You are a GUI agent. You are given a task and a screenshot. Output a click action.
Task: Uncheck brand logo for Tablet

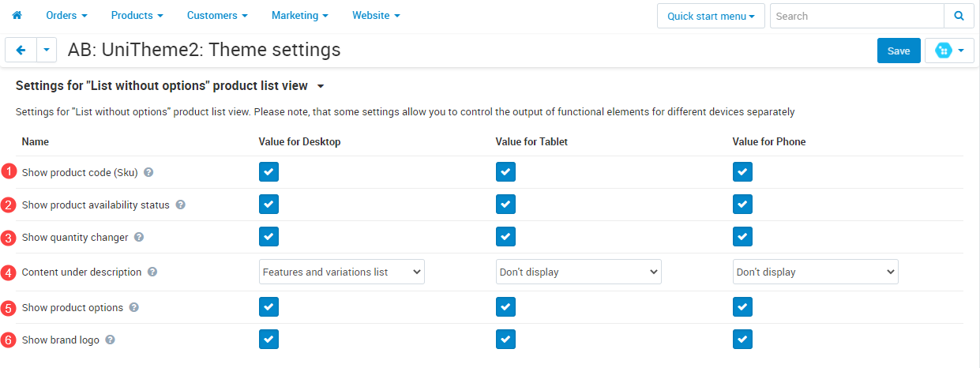pos(505,340)
